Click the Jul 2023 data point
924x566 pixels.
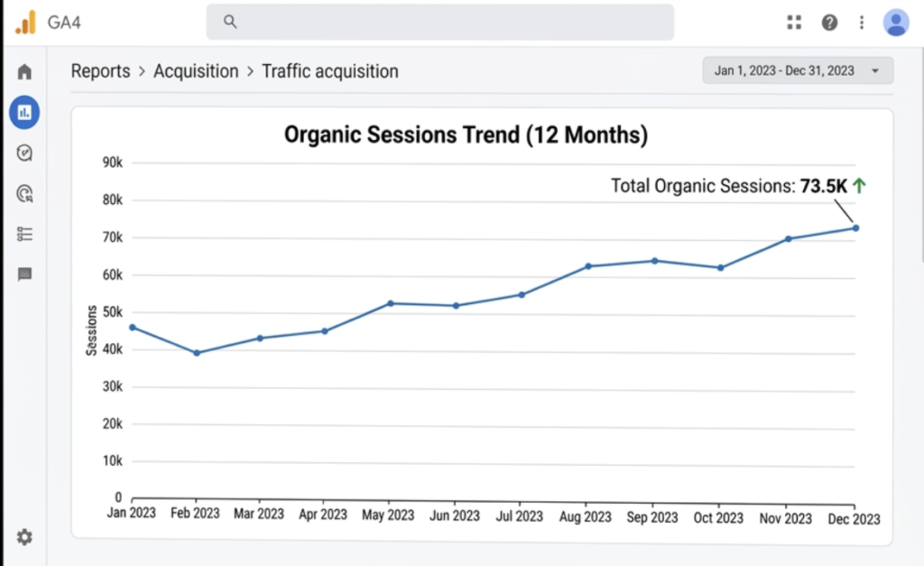tap(522, 295)
